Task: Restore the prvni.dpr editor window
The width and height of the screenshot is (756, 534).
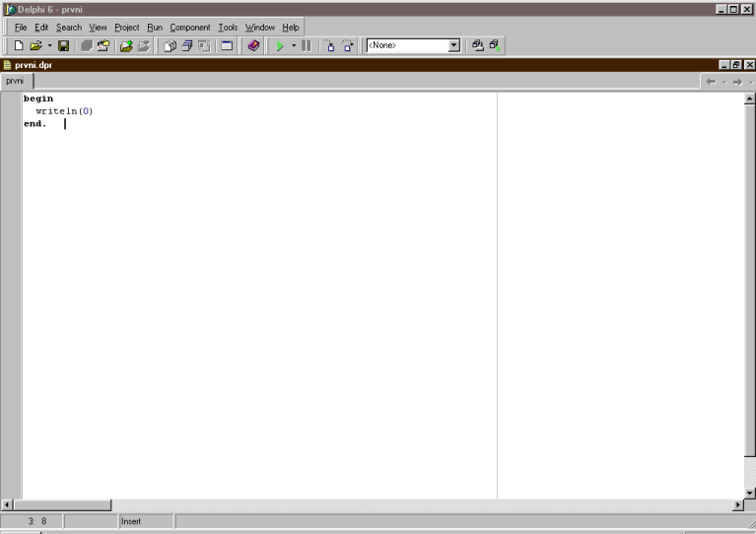Action: [x=736, y=65]
